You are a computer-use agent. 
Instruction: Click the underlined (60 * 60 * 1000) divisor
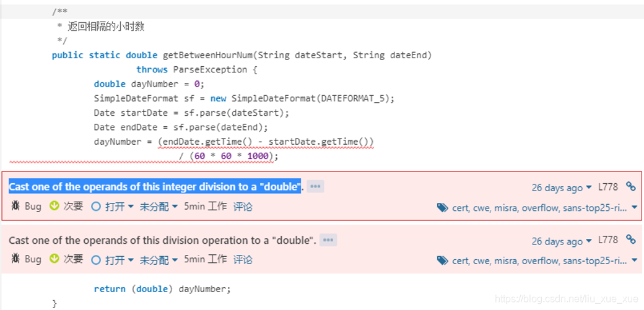click(x=232, y=156)
